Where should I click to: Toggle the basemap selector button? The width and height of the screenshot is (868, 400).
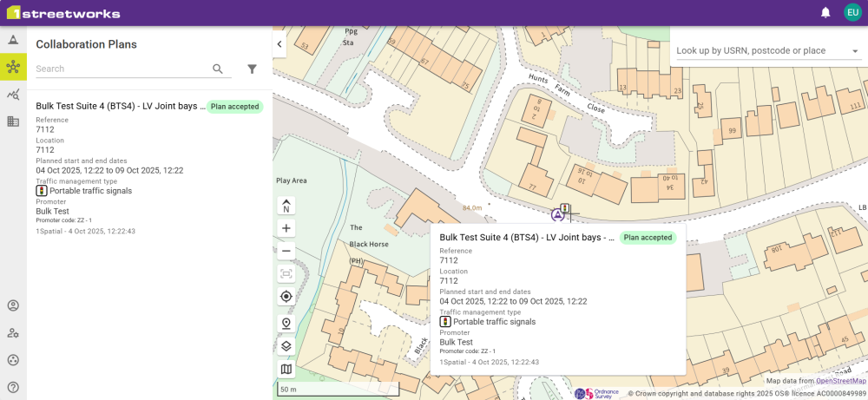click(286, 369)
